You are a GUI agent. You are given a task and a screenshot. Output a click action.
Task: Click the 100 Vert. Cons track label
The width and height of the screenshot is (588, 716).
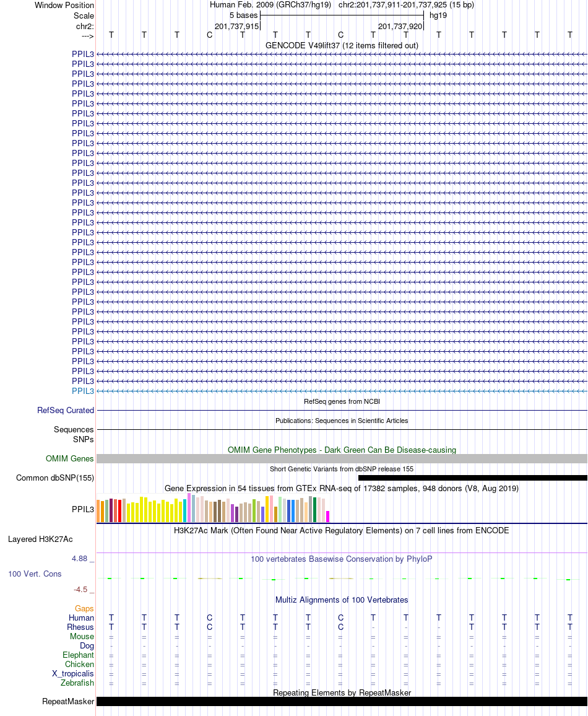click(x=35, y=574)
